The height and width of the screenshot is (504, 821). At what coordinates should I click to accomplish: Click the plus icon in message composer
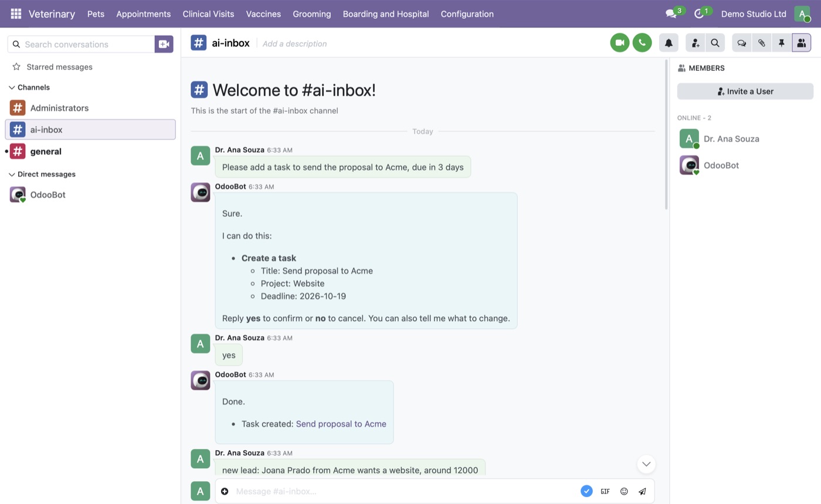coord(225,492)
